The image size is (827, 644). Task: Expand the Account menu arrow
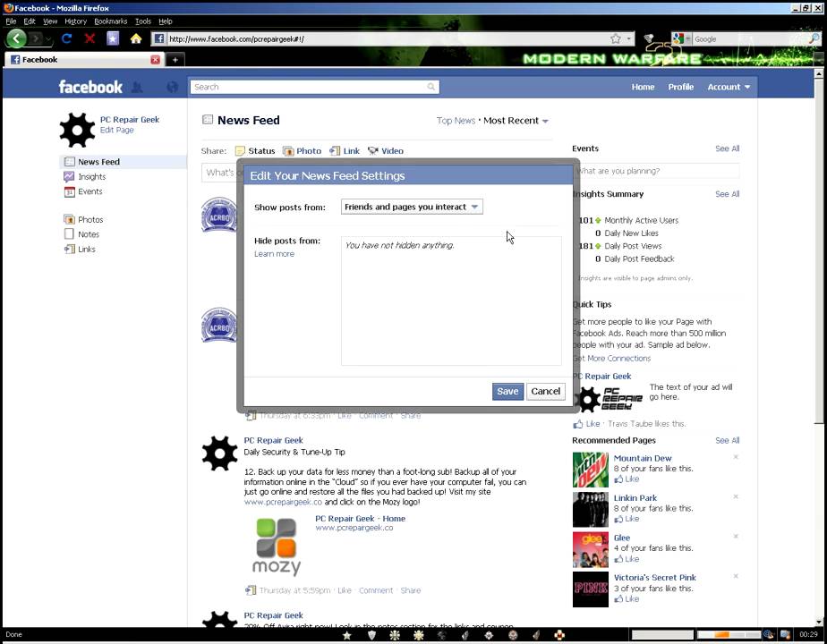[747, 87]
